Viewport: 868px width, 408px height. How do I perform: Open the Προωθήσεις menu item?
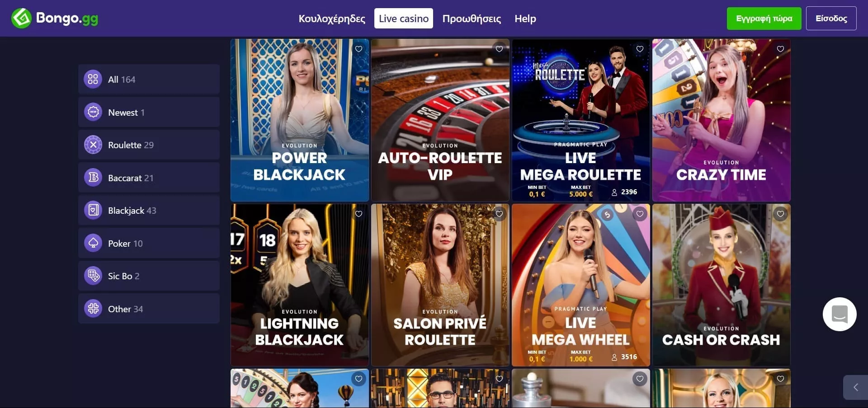472,19
